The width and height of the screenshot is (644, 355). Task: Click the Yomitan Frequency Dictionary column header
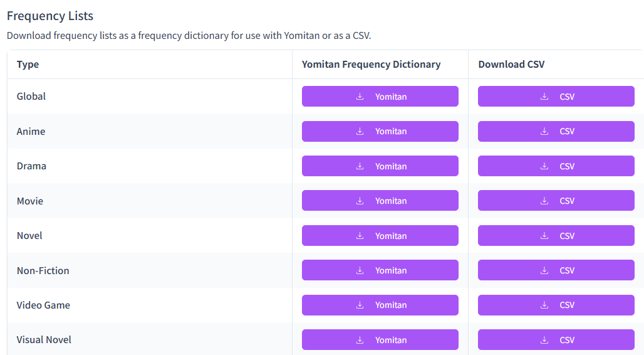click(371, 65)
